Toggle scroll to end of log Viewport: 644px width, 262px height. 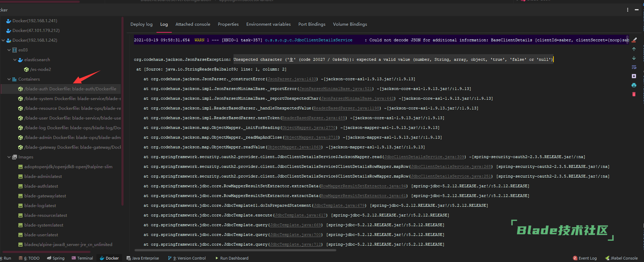pyautogui.click(x=634, y=76)
